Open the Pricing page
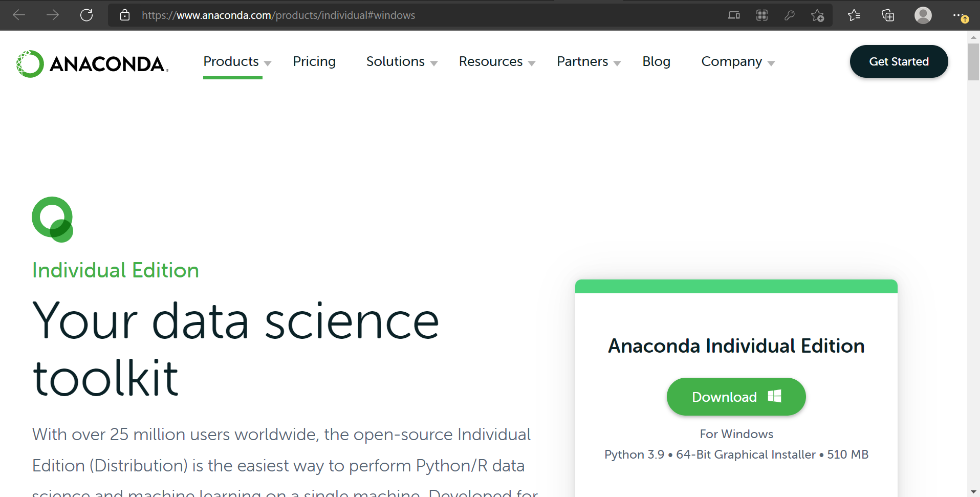980x497 pixels. point(314,62)
